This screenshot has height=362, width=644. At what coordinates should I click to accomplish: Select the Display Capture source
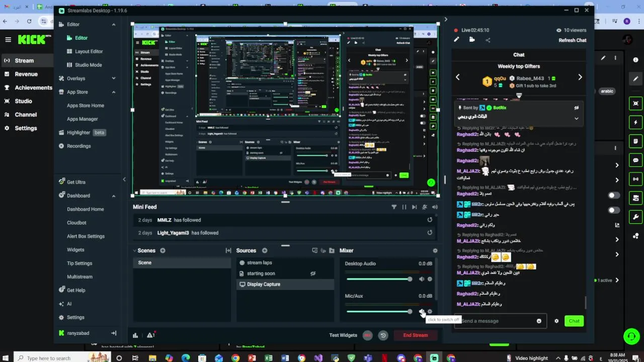pyautogui.click(x=285, y=284)
